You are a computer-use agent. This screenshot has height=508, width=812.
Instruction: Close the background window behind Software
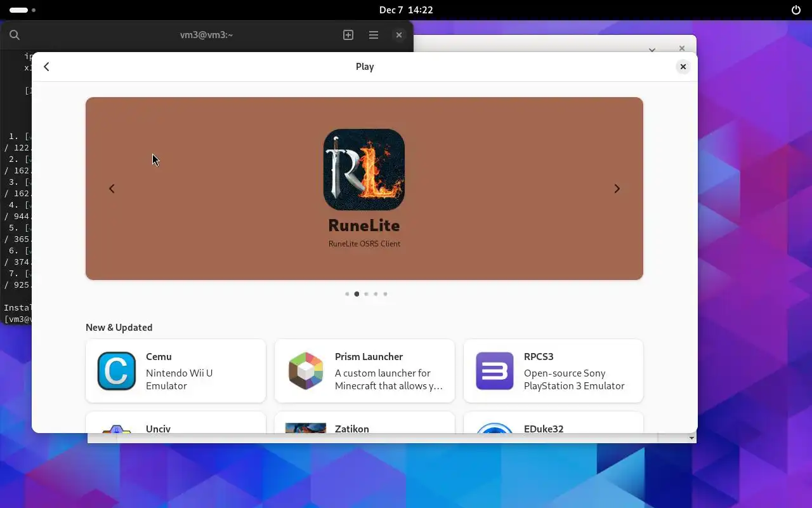(682, 48)
